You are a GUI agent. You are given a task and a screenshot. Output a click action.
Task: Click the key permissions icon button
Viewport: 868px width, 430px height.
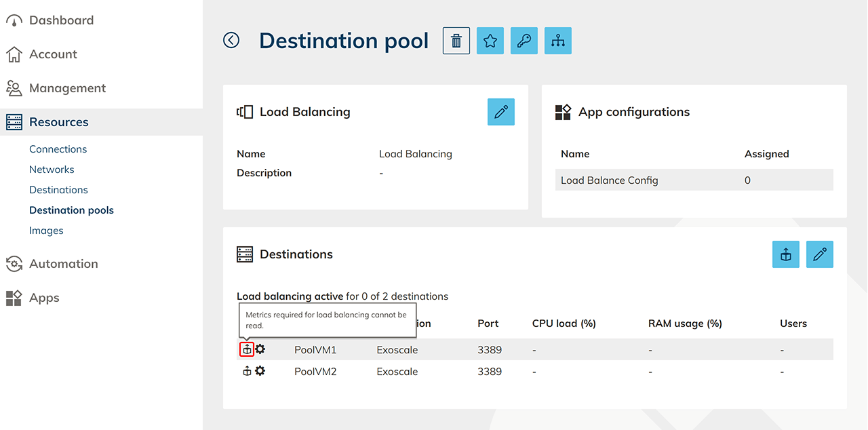tap(524, 41)
